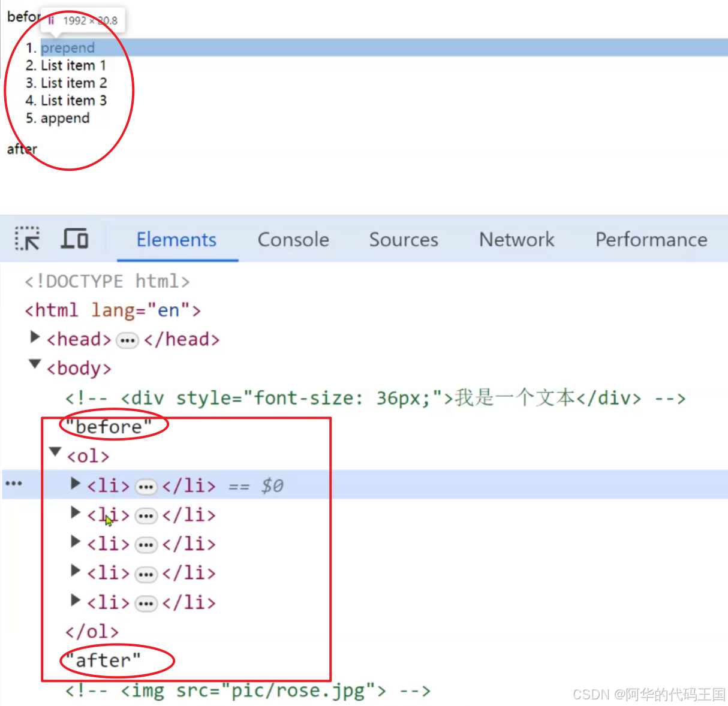Open the Network tab
This screenshot has height=706, width=728.
(x=517, y=240)
